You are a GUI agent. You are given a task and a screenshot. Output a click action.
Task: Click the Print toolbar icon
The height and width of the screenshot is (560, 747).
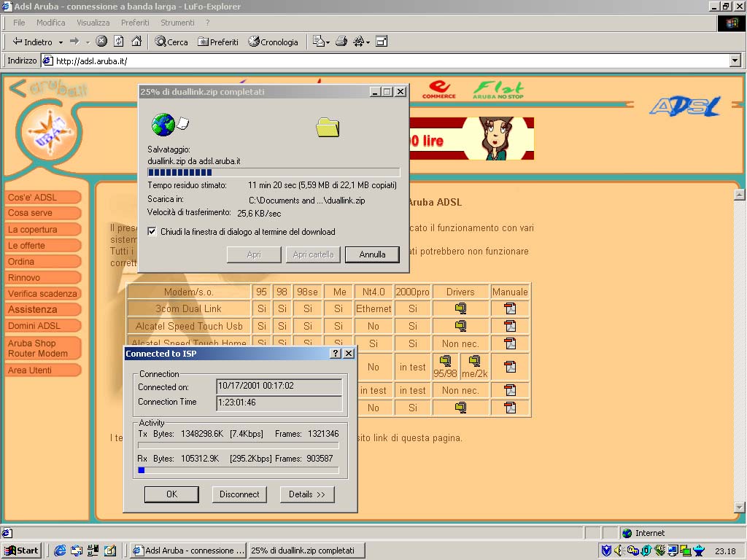[341, 42]
